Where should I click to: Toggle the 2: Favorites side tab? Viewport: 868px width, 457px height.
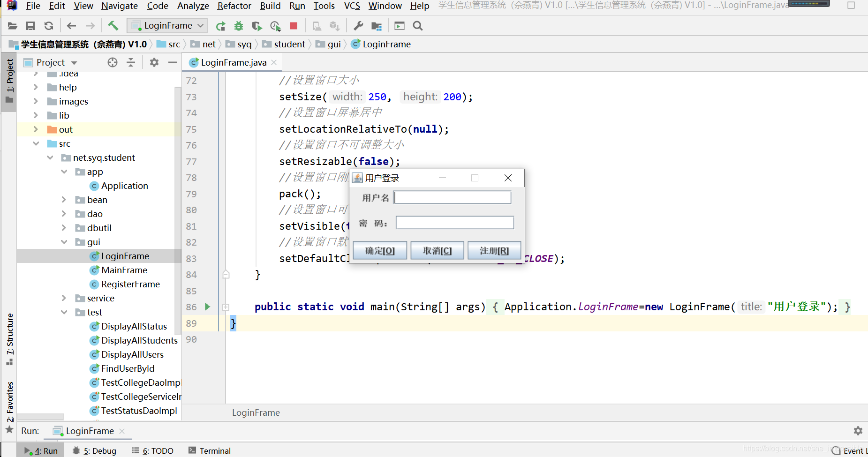tap(9, 407)
